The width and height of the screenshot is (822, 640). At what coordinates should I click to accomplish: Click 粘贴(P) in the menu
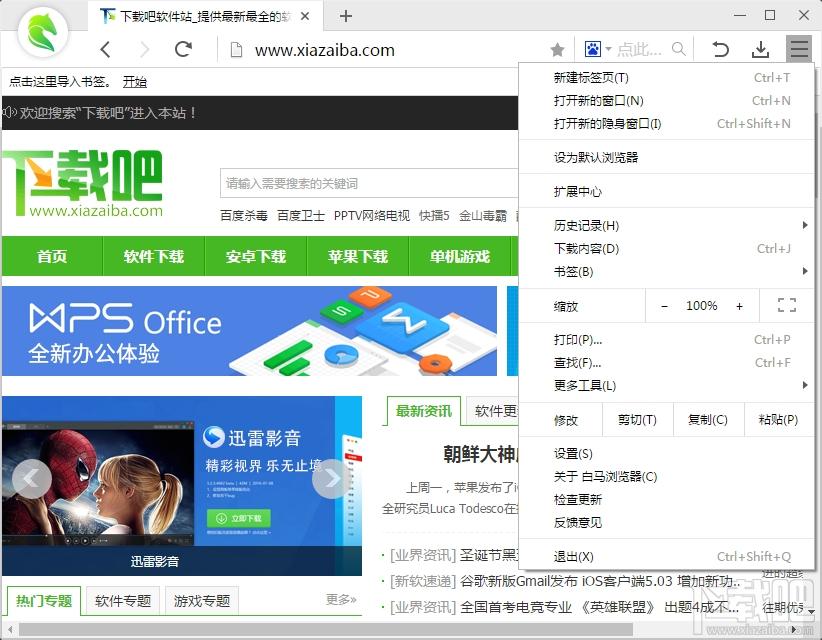click(778, 420)
